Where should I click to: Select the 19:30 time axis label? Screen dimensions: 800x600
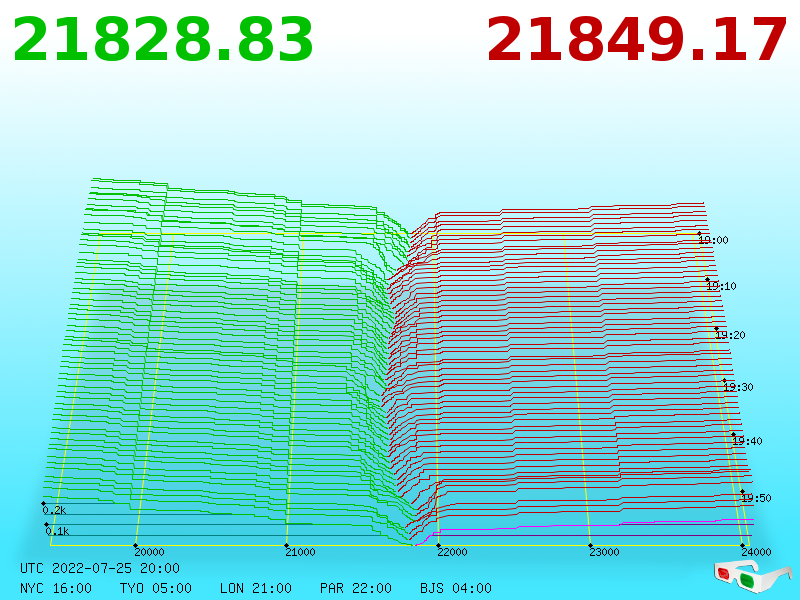pyautogui.click(x=738, y=387)
